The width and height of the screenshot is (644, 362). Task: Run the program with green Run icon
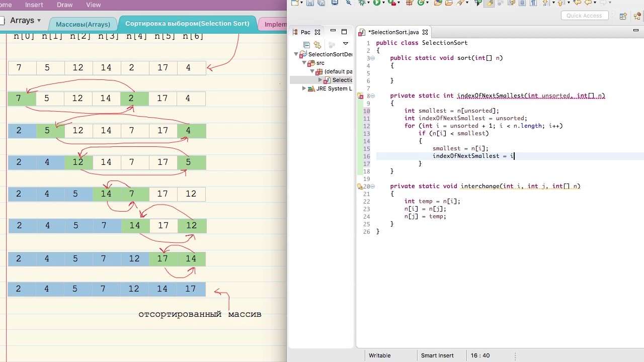(377, 3)
